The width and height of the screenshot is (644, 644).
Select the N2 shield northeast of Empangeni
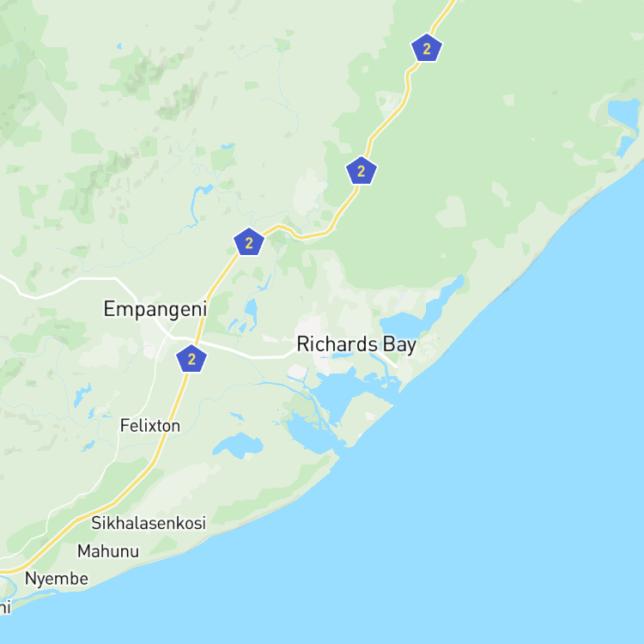[249, 242]
